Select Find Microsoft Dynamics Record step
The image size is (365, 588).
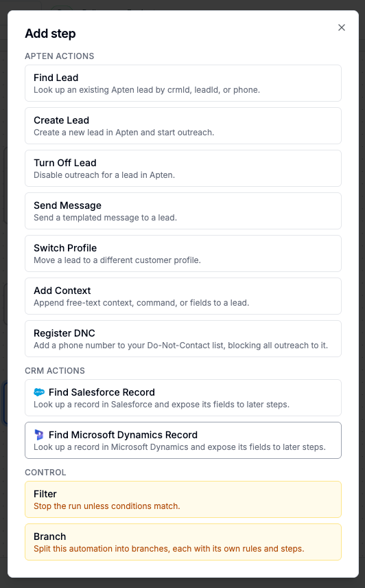pyautogui.click(x=183, y=440)
